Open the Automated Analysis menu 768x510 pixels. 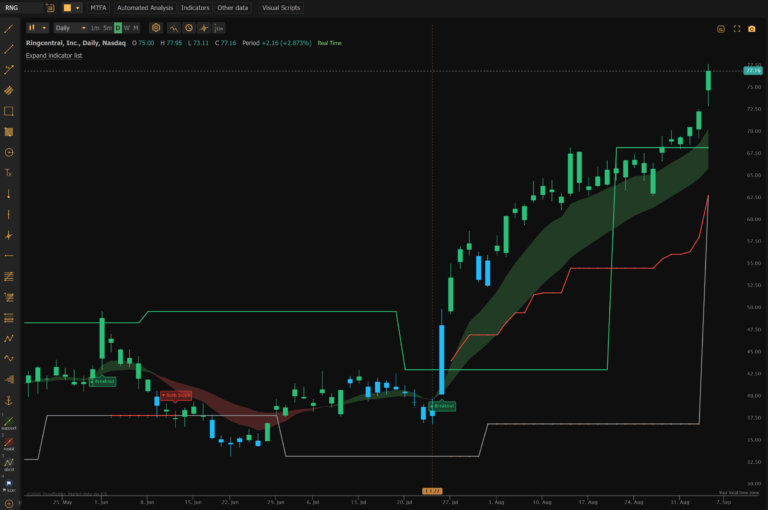[145, 8]
